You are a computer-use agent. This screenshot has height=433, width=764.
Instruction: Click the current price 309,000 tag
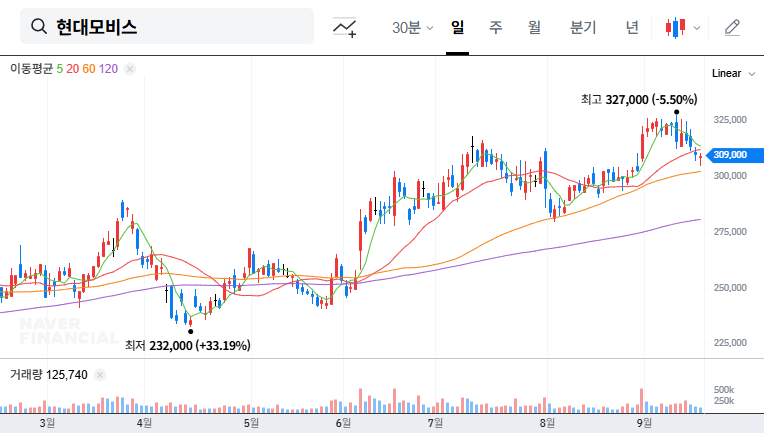734,155
